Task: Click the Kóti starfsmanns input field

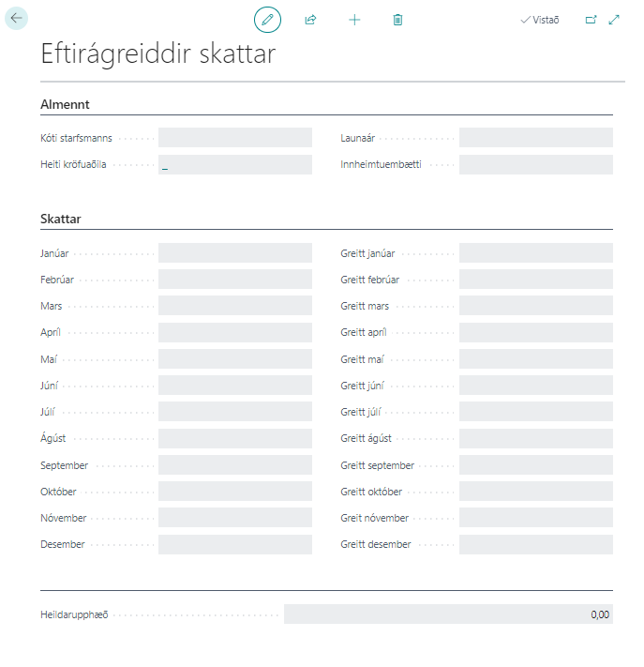Action: click(234, 138)
